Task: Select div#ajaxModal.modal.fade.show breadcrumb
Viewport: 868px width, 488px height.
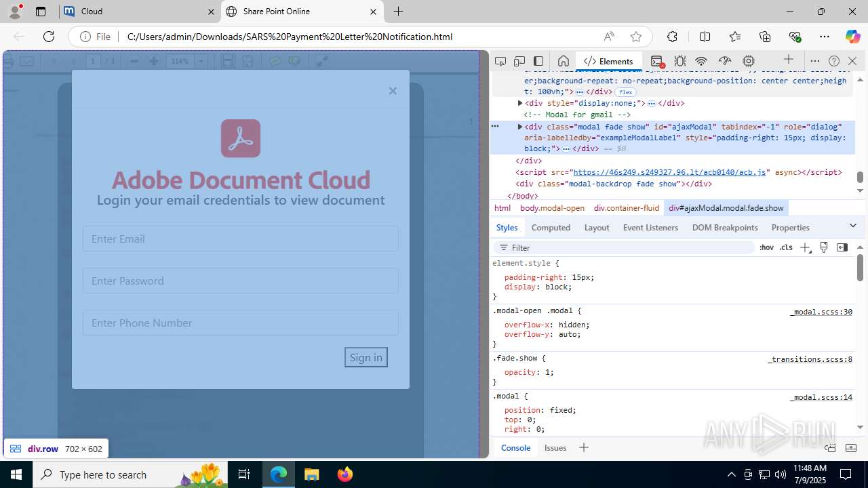Action: pos(726,208)
